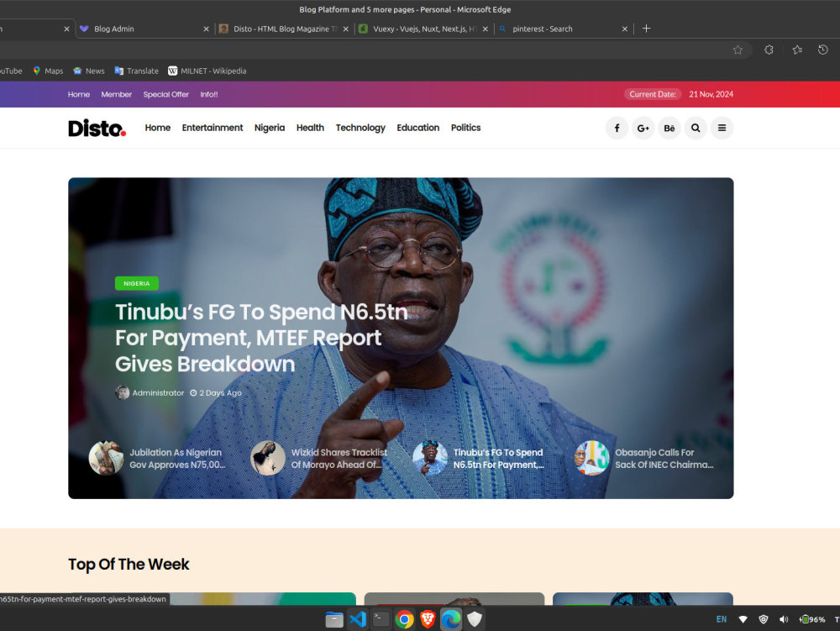Open the Nigeria category in navigation

coord(270,128)
